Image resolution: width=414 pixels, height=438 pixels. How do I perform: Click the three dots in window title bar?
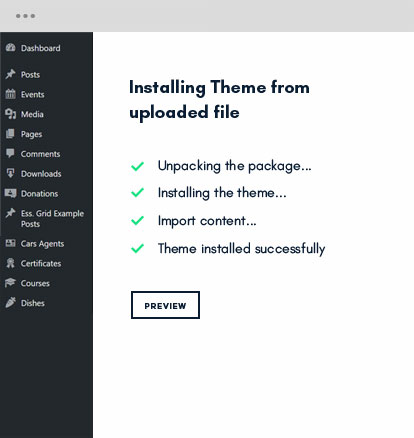[25, 16]
